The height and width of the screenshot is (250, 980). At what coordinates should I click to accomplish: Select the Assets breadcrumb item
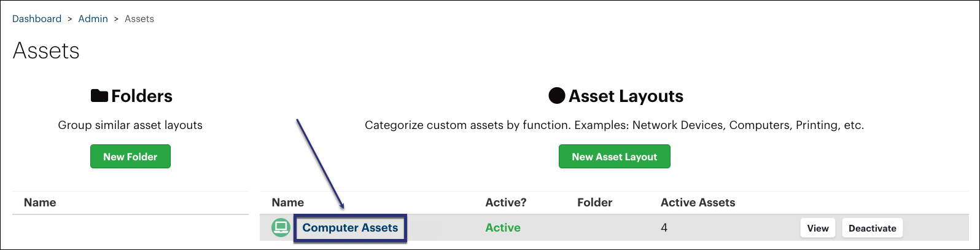coord(139,19)
